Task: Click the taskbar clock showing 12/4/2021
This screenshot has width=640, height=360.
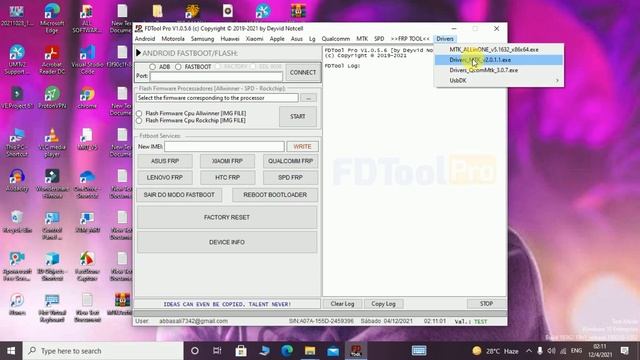Action: click(x=600, y=351)
